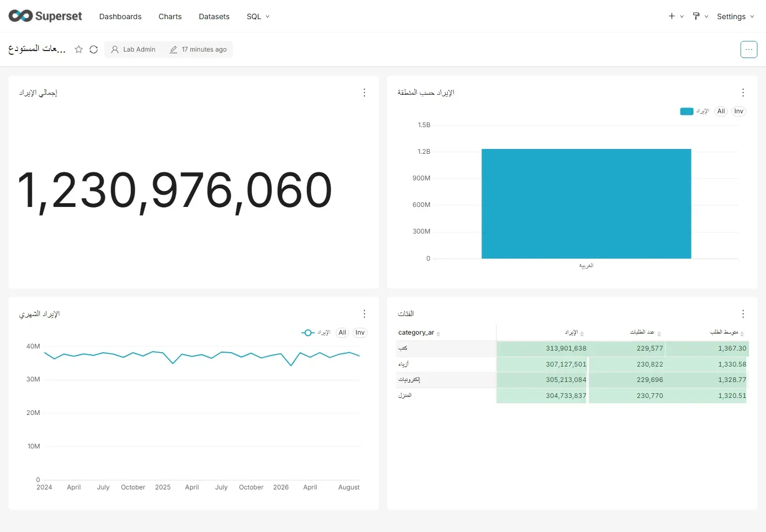Select the table cell 230,822
766x532 pixels.
627,364
